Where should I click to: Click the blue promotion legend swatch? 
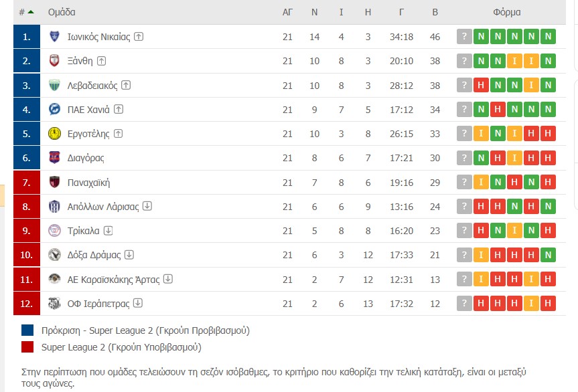27,330
